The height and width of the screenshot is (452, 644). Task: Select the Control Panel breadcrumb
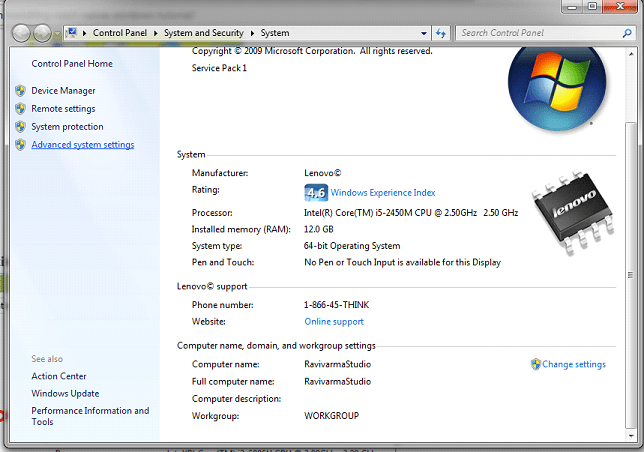[x=120, y=33]
